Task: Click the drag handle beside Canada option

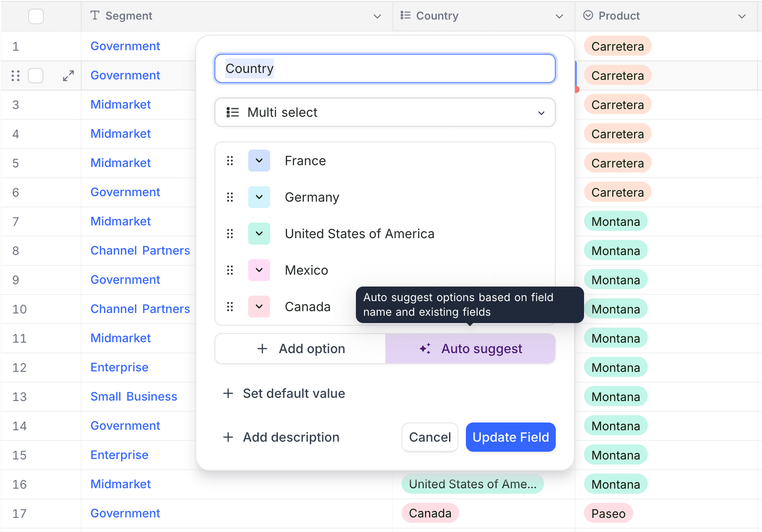Action: (x=230, y=307)
